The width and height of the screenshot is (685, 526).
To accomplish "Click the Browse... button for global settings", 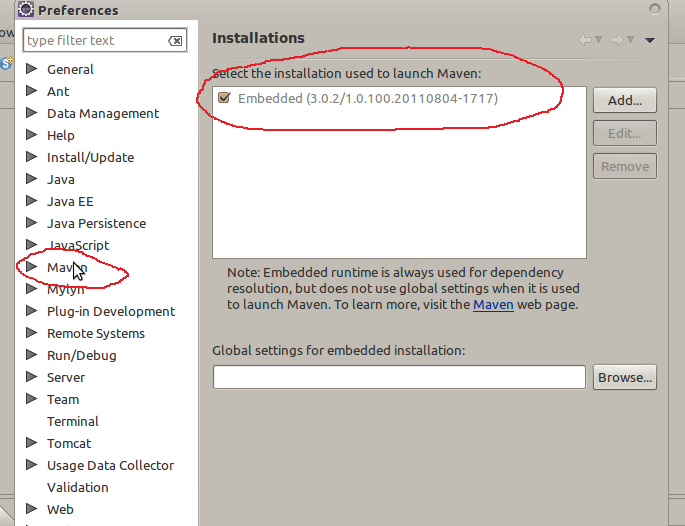I will tap(625, 377).
